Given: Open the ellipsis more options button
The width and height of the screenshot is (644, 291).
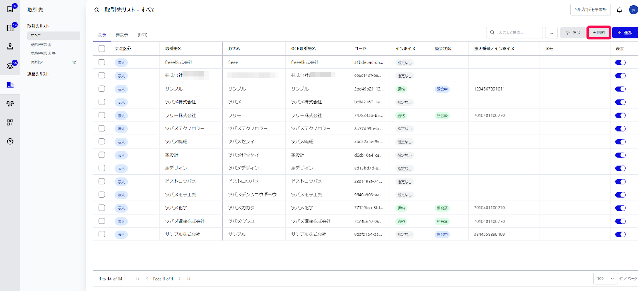Looking at the screenshot, I should tap(551, 33).
